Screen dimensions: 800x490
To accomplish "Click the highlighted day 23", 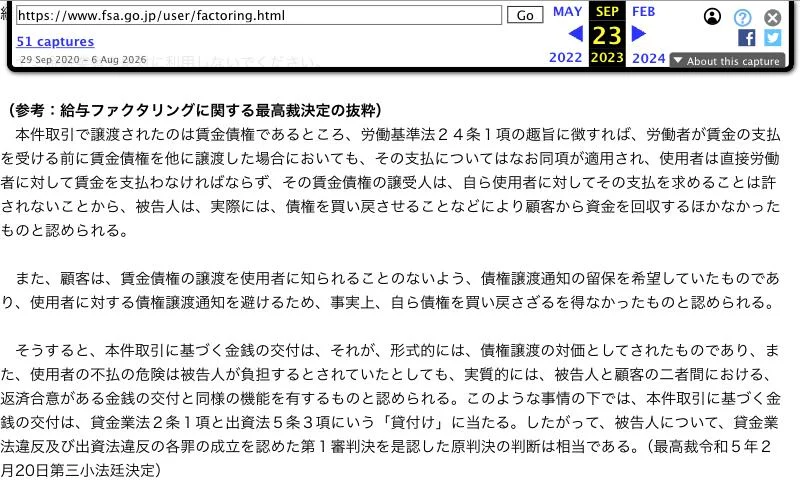I will (x=607, y=35).
